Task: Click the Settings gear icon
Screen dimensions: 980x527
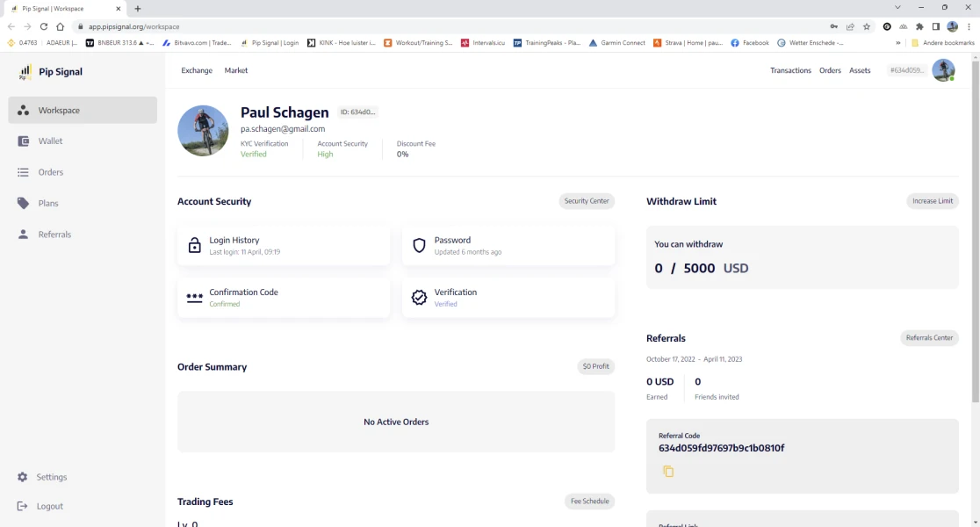Action: coord(23,477)
